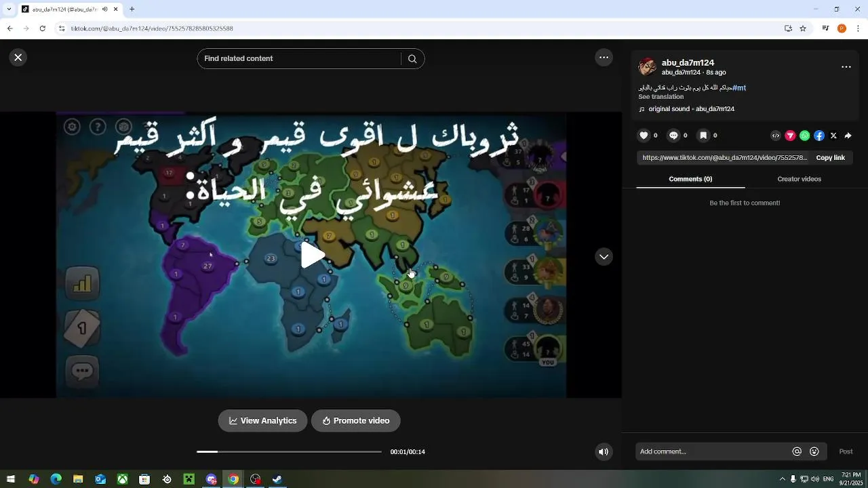Open Chrome media controls icon
Screen dimensions: 868x488
tap(825, 28)
